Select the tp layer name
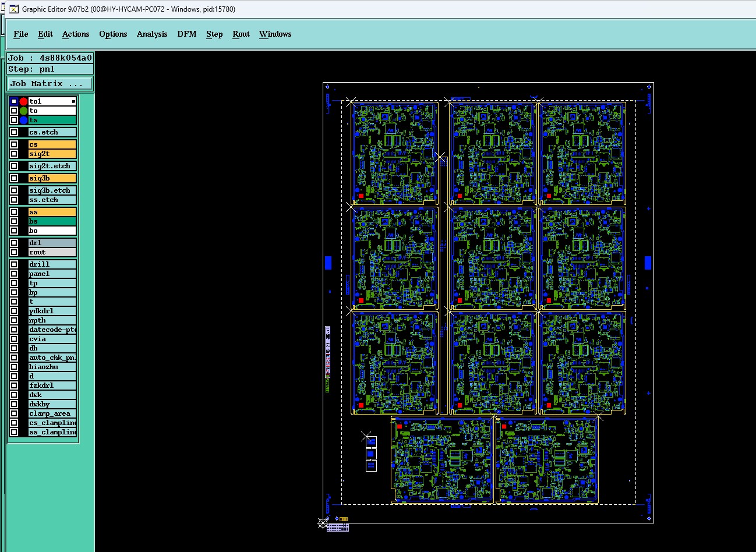The image size is (756, 552). (52, 283)
